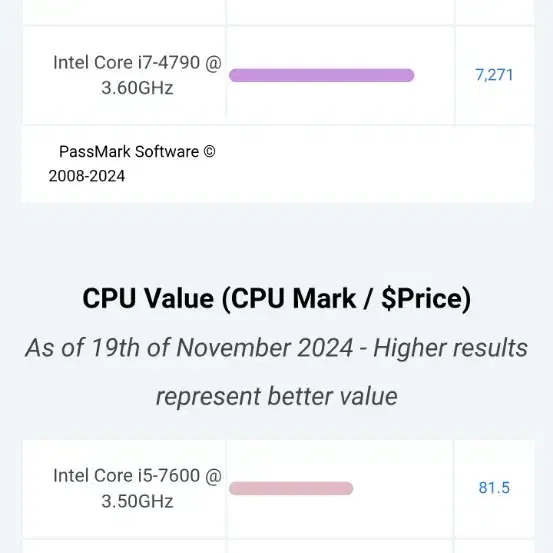Click the @ symbol after i5-7600
This screenshot has width=553, height=553.
click(x=213, y=476)
